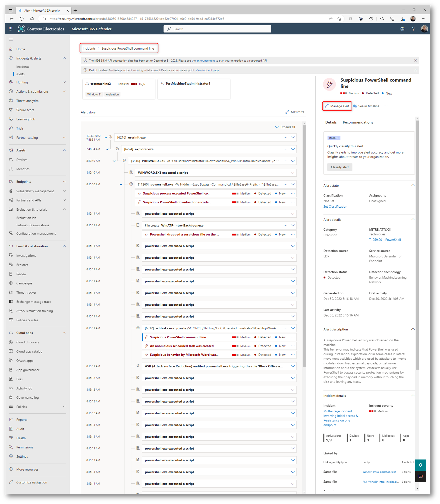Expand the Hunting navigation group
Screen dimensions: 440x504
click(64, 82)
